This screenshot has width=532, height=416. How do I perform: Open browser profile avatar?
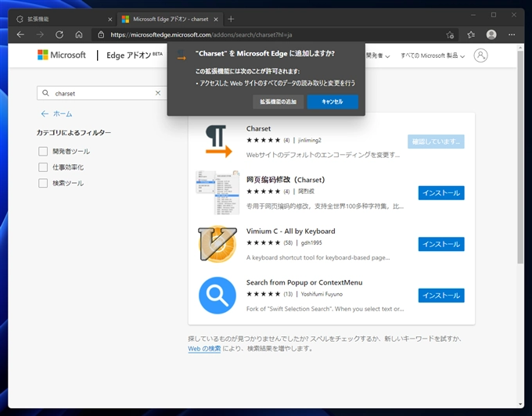(x=491, y=34)
